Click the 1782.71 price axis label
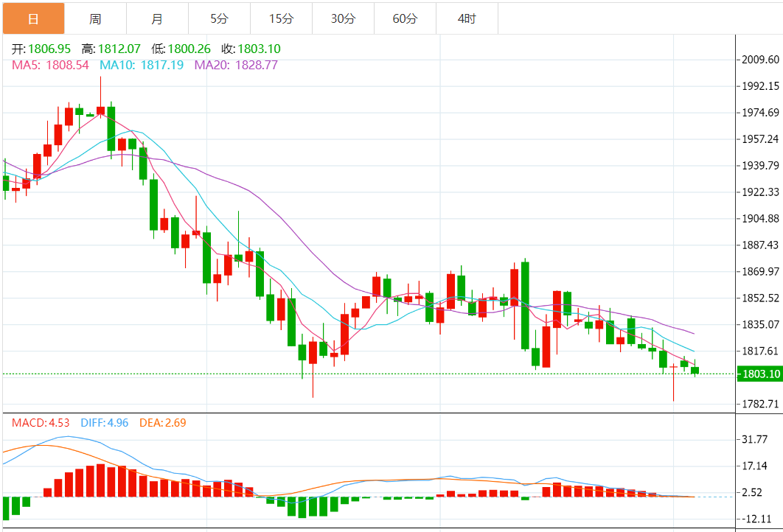Screen dimensions: 783x532 [x=761, y=405]
